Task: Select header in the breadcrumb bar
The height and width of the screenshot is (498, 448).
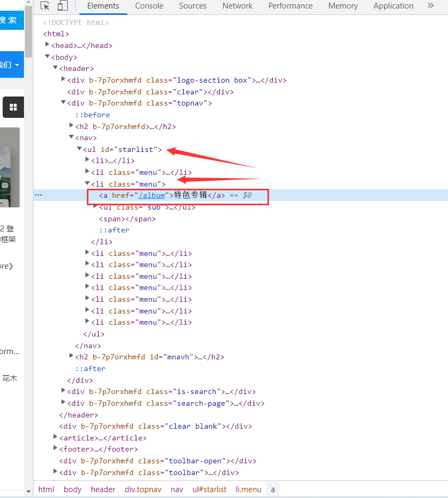Action: click(x=103, y=489)
